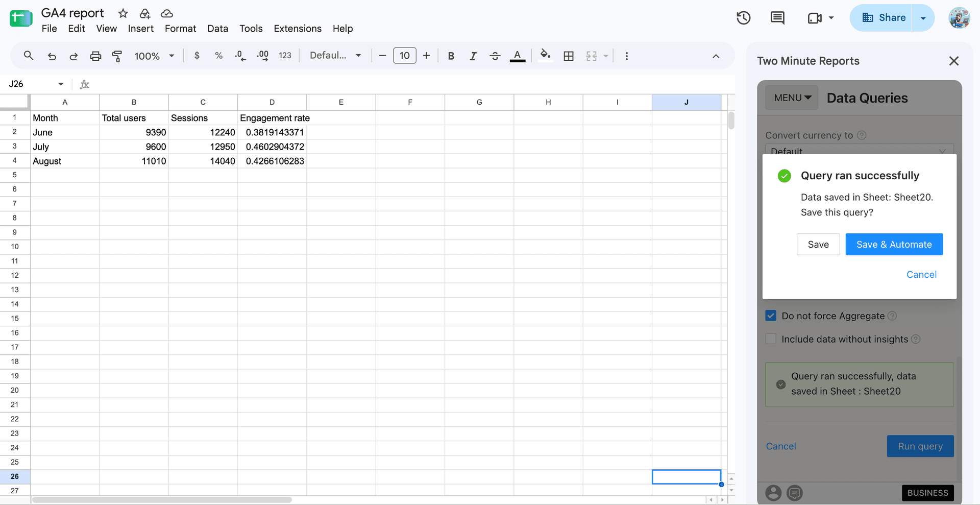Open the Extensions menu
This screenshot has height=505, width=980.
pyautogui.click(x=298, y=29)
